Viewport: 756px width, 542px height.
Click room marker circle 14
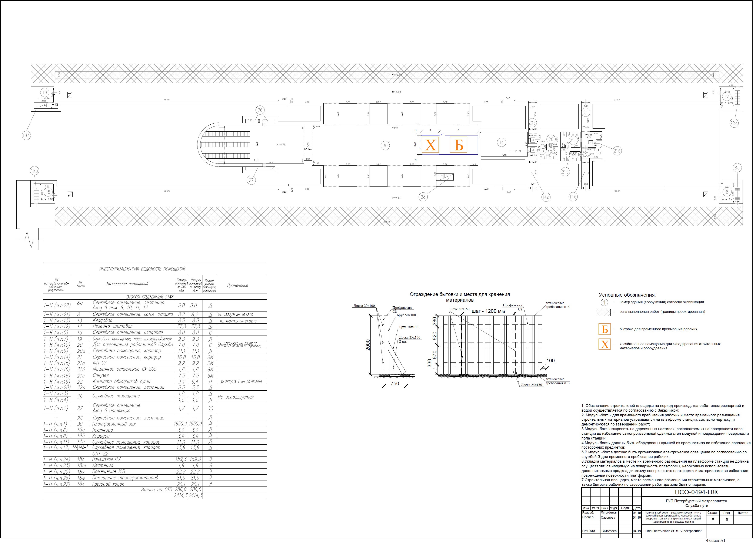click(x=501, y=143)
